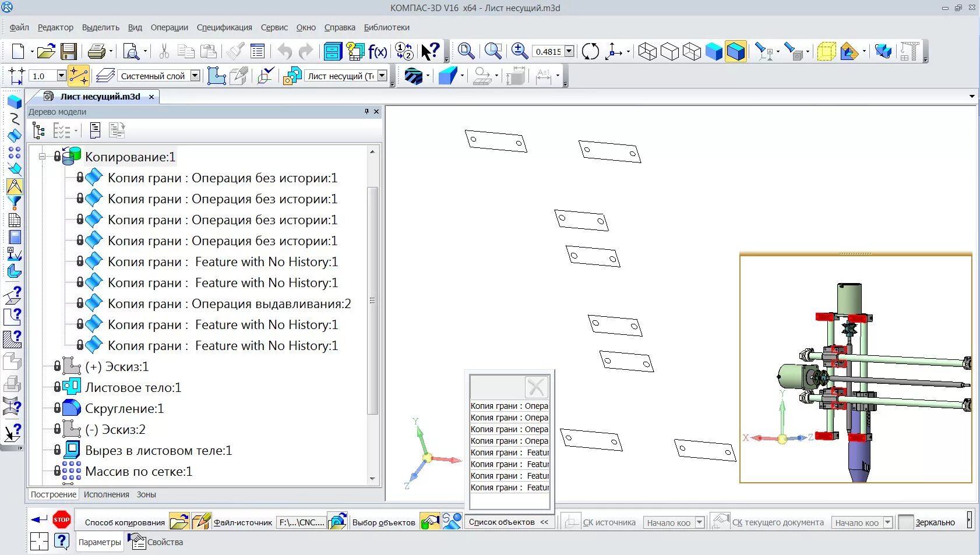Toggle the orange geometry tool in the left sidebar
This screenshot has width=980, height=555.
point(14,186)
